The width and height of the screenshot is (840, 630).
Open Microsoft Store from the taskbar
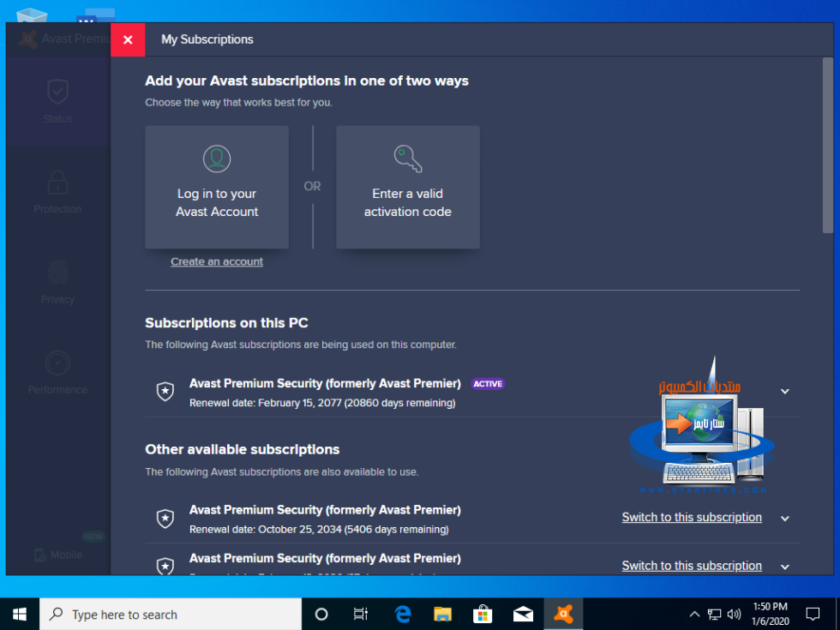click(483, 614)
